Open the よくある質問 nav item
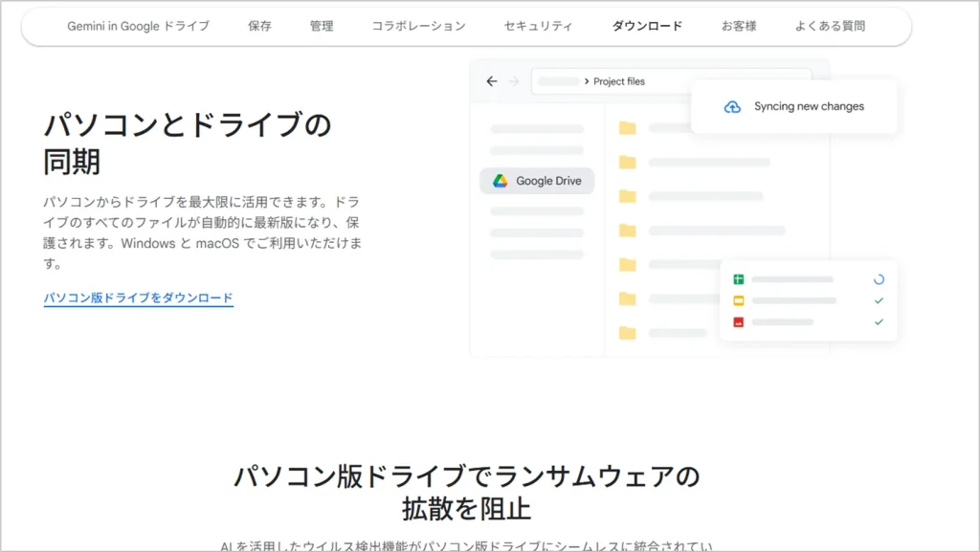The height and width of the screenshot is (552, 980). [831, 26]
